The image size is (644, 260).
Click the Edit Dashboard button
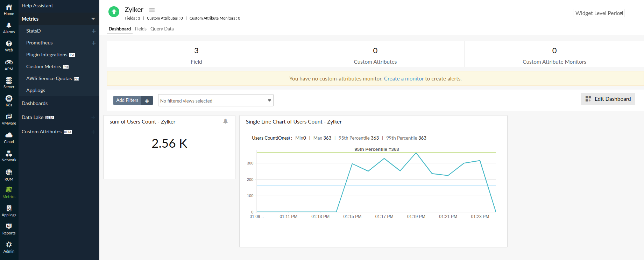(x=608, y=99)
